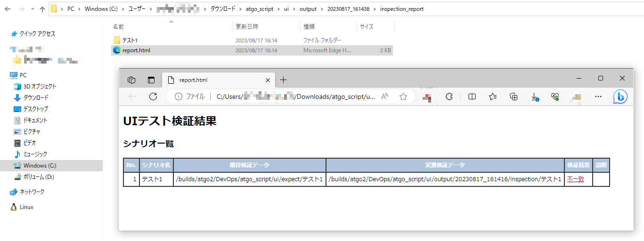Open Edge browser essentials heart icon
This screenshot has height=241, width=644.
click(555, 96)
